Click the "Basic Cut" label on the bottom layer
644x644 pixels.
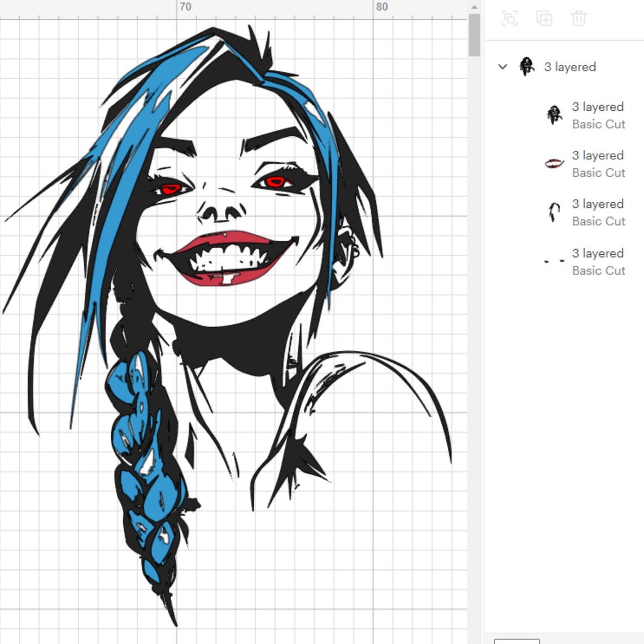coord(599,271)
